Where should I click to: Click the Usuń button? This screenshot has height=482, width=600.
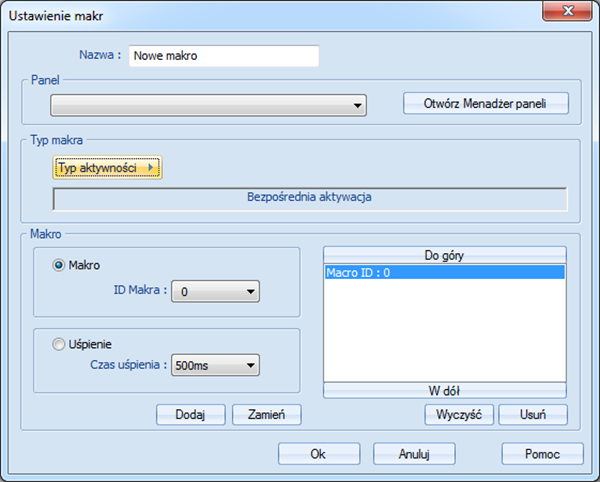[533, 415]
